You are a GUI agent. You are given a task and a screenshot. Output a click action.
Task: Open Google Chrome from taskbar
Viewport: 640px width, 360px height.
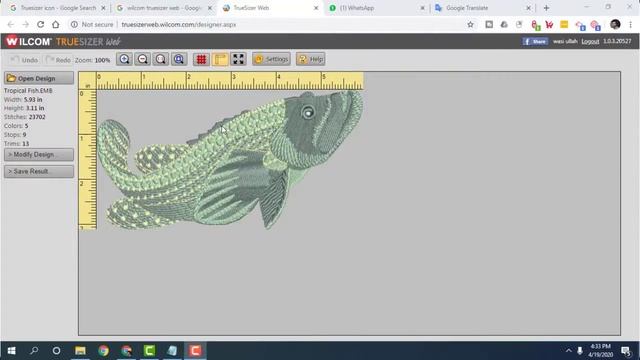103,351
